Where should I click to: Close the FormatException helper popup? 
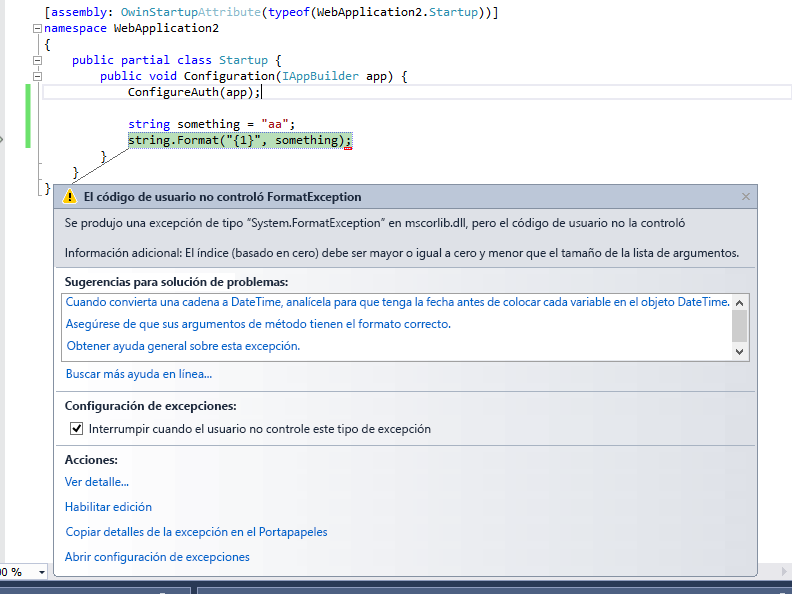click(x=746, y=197)
